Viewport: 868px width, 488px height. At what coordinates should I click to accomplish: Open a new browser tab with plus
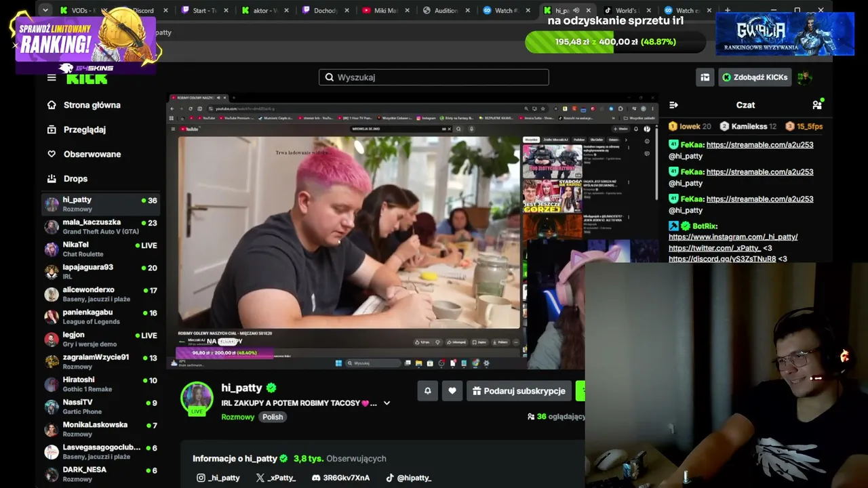coord(727,10)
